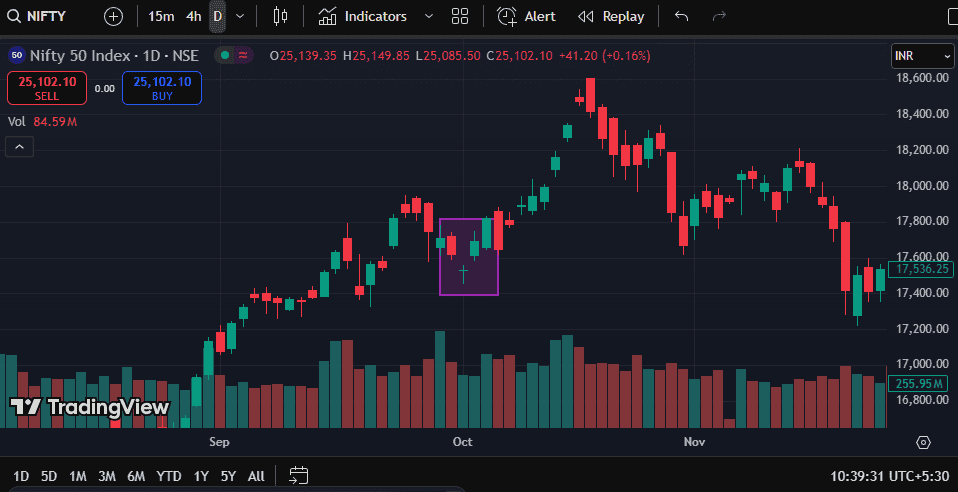958x492 pixels.
Task: Select the 5D date range
Action: [x=49, y=476]
